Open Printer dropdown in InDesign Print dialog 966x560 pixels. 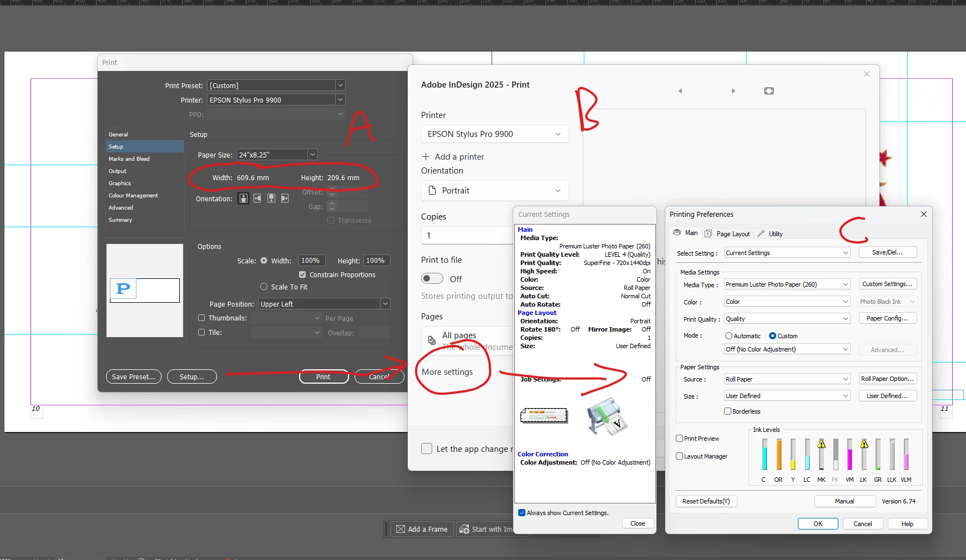coord(276,100)
